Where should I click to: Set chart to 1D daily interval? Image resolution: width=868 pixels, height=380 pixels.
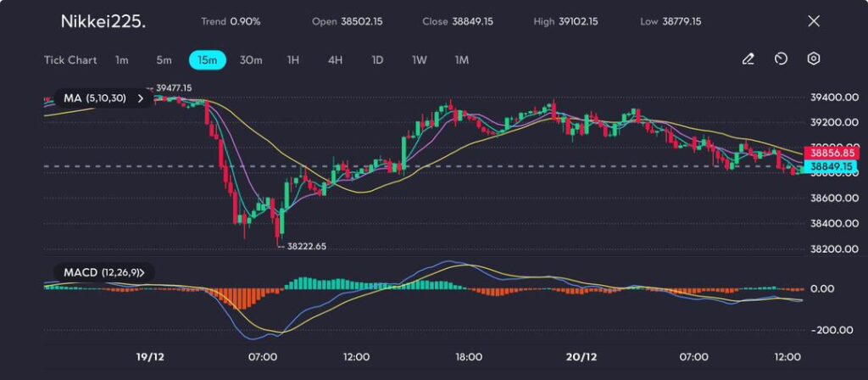(377, 60)
